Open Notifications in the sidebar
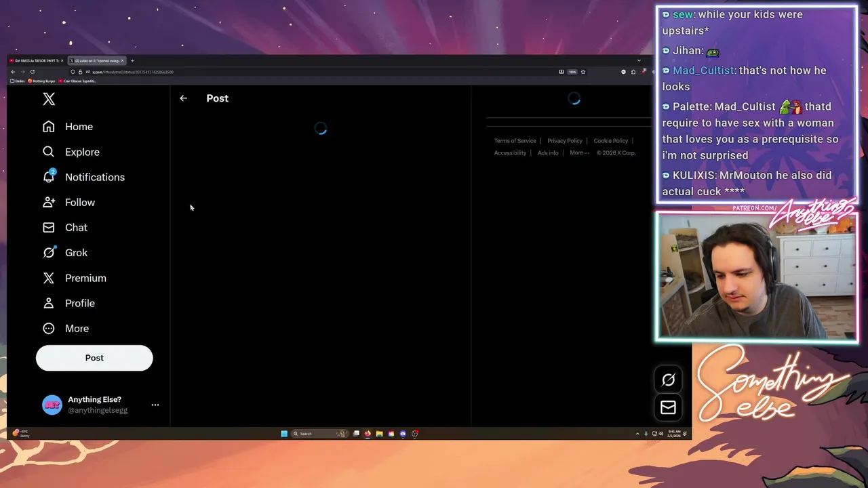The image size is (868, 488). pos(83,177)
